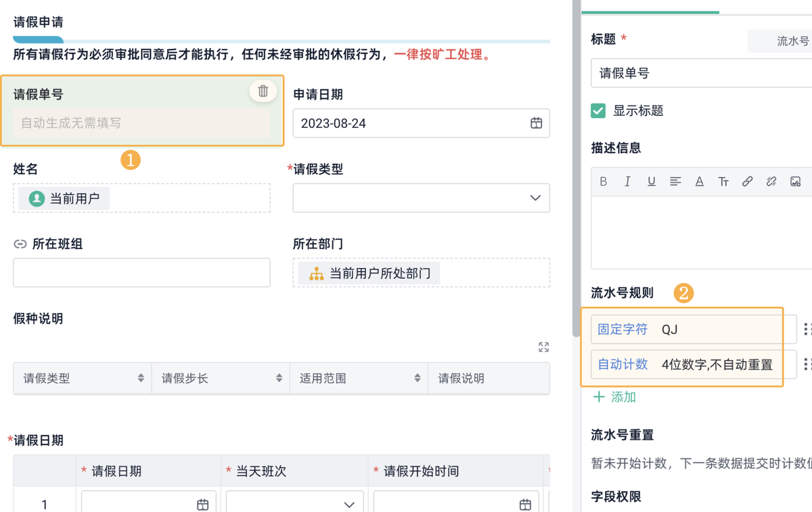Uncheck the 显示标题 checkbox
The image size is (812, 512).
598,110
